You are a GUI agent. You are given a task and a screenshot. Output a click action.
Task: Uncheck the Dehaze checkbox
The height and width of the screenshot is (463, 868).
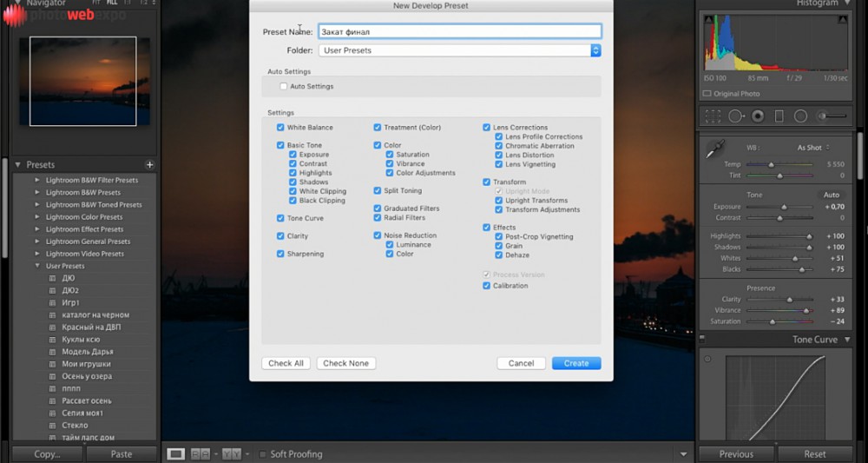tap(498, 255)
